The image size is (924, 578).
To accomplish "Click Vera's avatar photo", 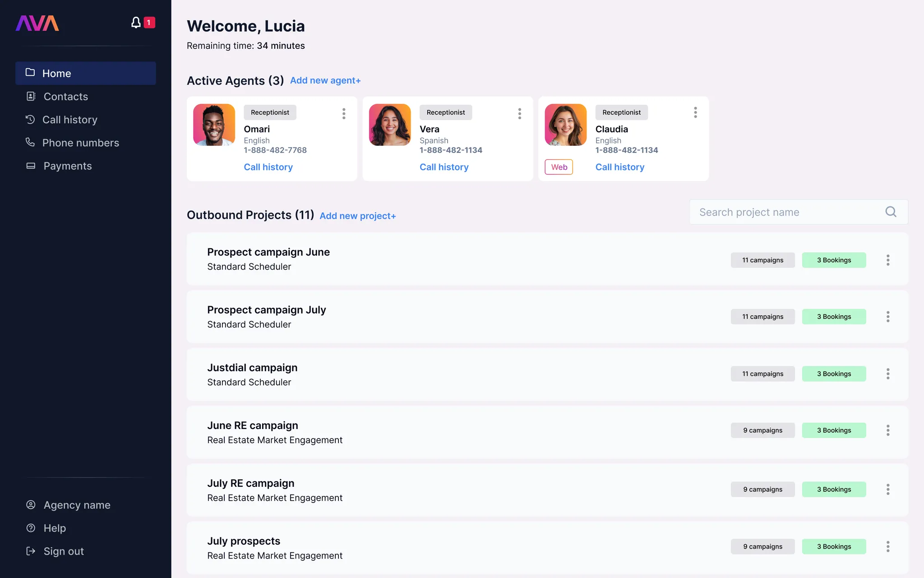I will [390, 125].
